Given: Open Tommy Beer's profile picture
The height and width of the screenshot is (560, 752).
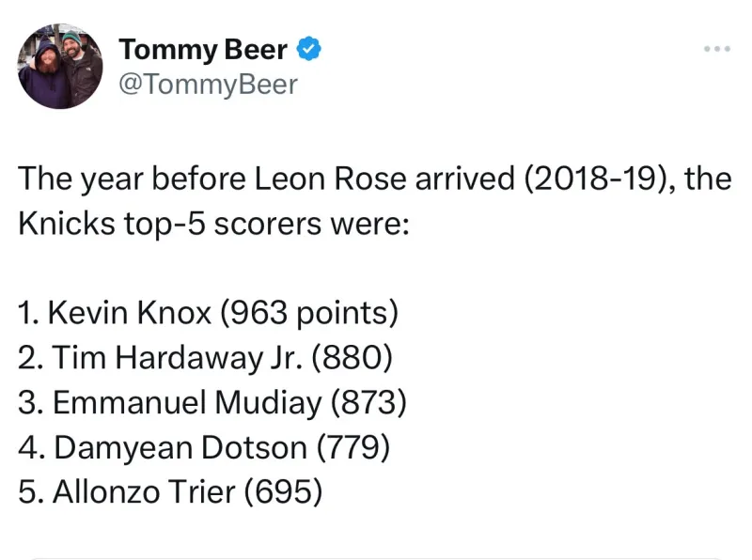Looking at the screenshot, I should (x=60, y=67).
